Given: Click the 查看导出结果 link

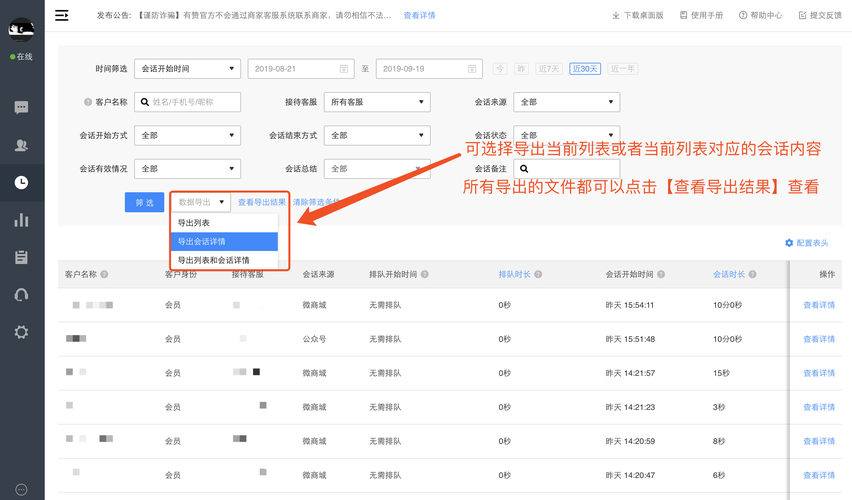Looking at the screenshot, I should coord(262,202).
